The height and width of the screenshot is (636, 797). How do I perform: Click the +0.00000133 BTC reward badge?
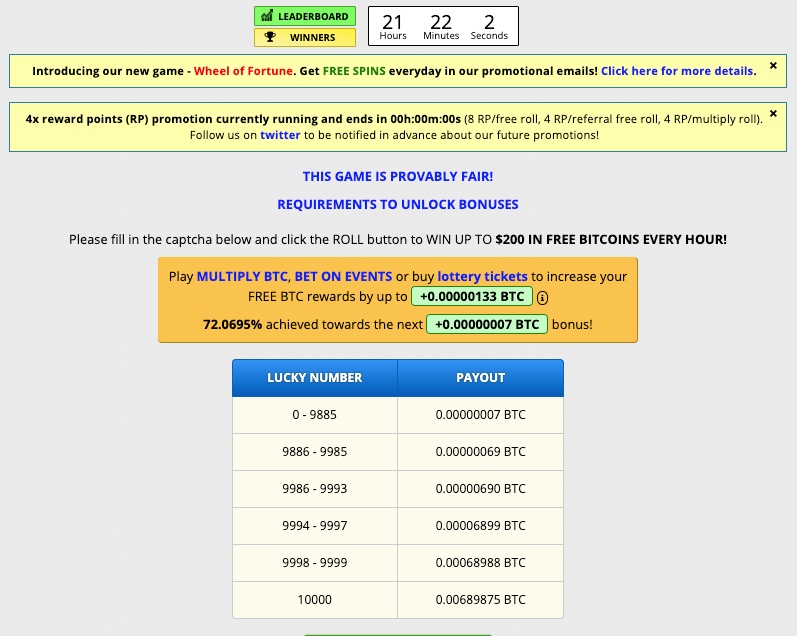471,297
